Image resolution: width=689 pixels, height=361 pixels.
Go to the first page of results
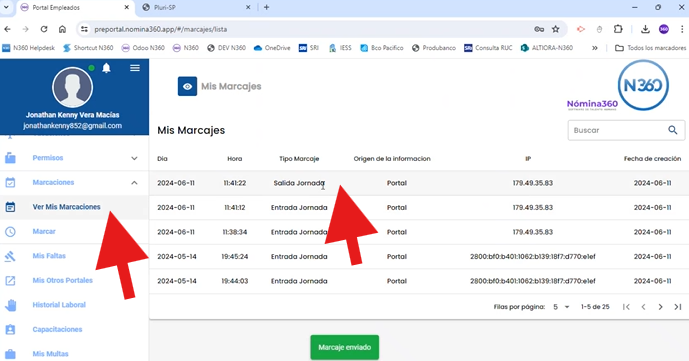coord(626,307)
